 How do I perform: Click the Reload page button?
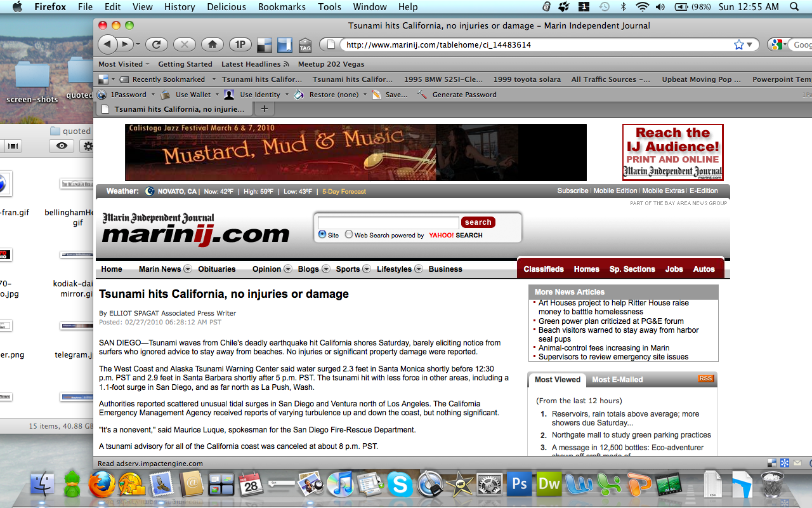[156, 44]
